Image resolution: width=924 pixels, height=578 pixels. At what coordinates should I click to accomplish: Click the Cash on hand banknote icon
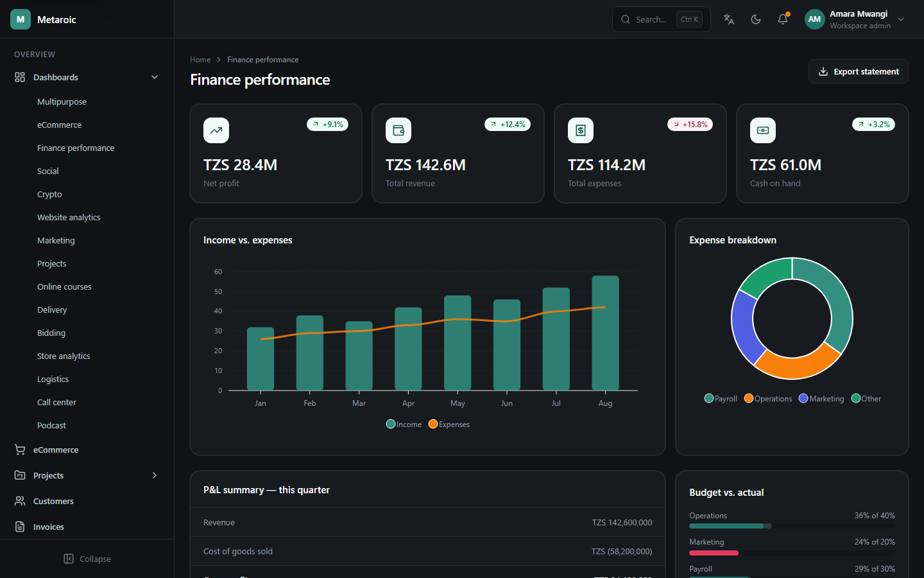coord(763,130)
